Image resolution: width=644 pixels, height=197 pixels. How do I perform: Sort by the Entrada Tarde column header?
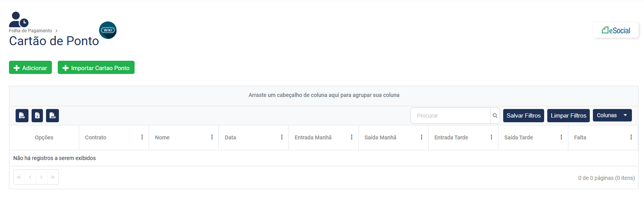[x=451, y=137]
